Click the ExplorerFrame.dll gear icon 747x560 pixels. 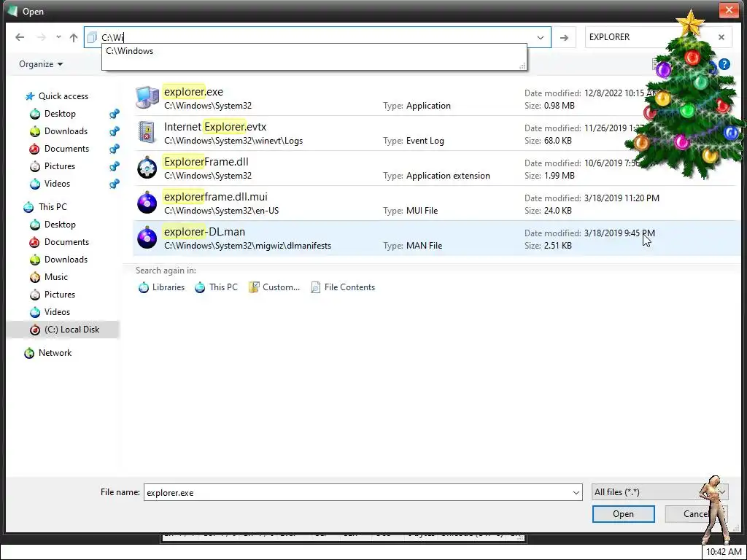147,168
